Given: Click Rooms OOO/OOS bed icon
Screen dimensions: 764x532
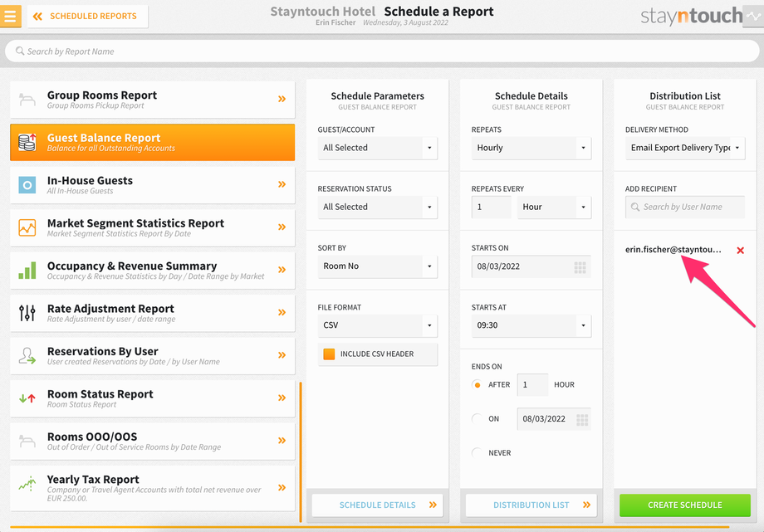Looking at the screenshot, I should [27, 441].
